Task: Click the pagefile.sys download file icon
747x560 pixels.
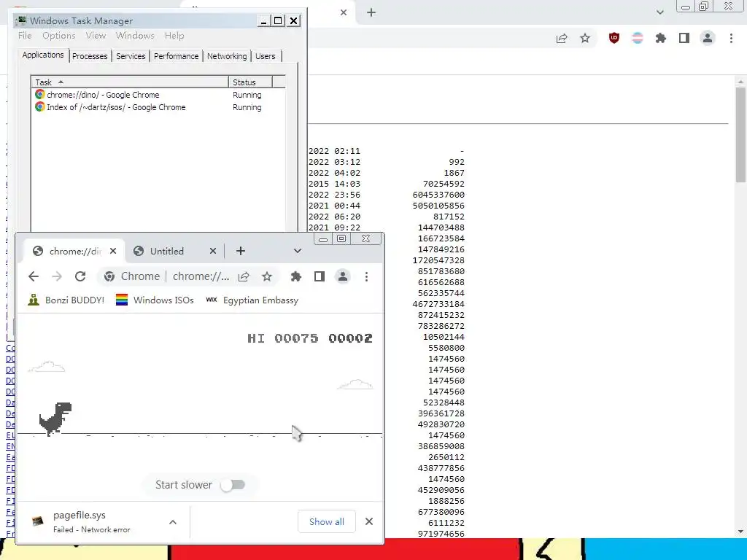Action: click(x=38, y=521)
